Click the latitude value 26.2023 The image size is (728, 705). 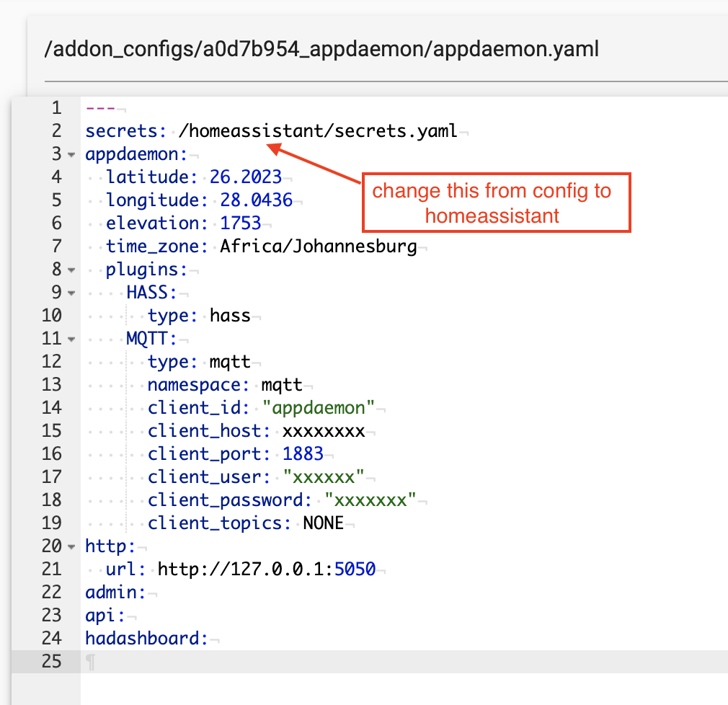246,177
